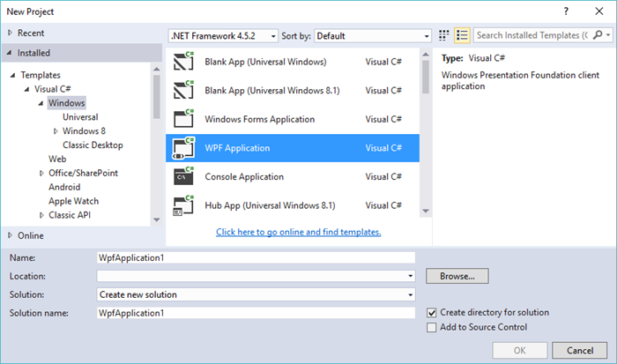Switch to small icons view

click(444, 35)
